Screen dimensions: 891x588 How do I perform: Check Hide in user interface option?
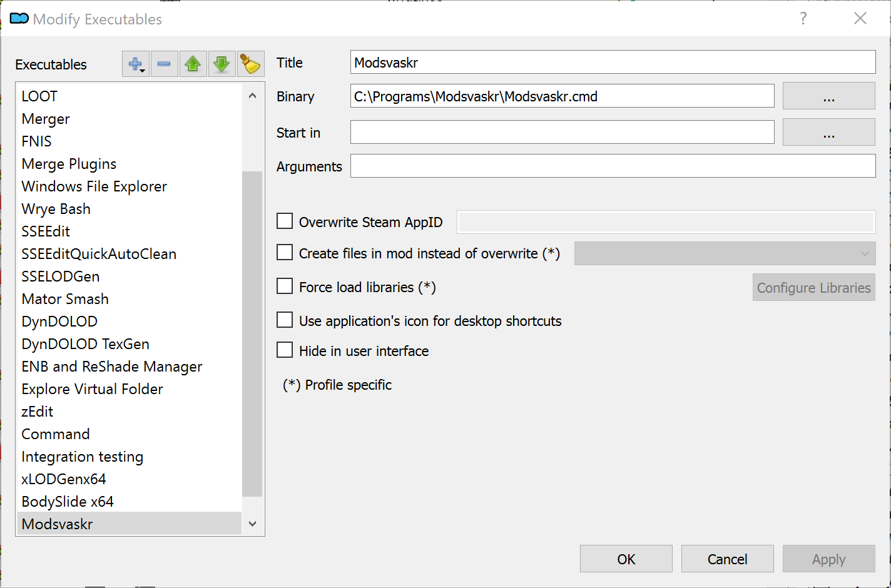click(x=285, y=350)
